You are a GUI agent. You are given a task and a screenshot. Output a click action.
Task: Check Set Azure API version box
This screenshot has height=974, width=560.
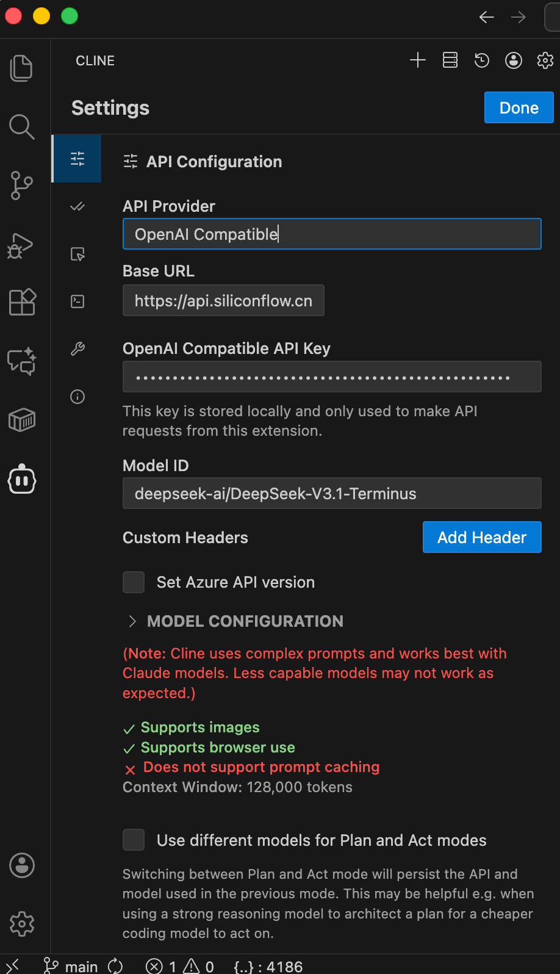[x=134, y=582]
